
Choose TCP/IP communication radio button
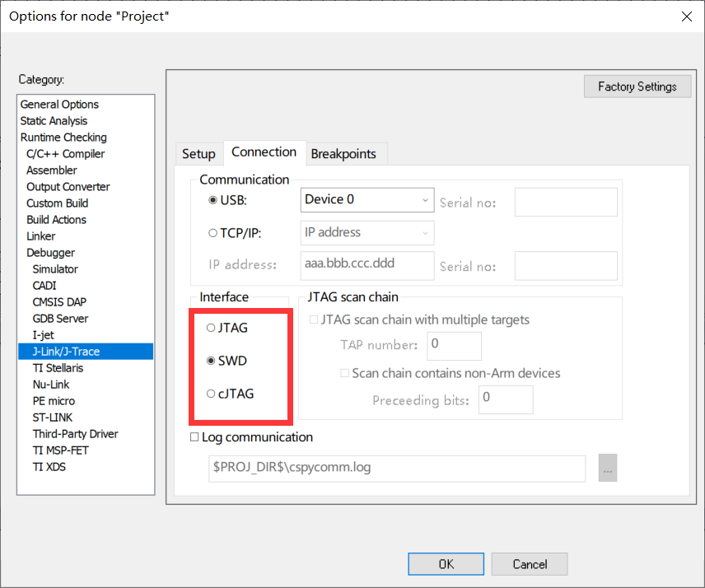tap(213, 233)
